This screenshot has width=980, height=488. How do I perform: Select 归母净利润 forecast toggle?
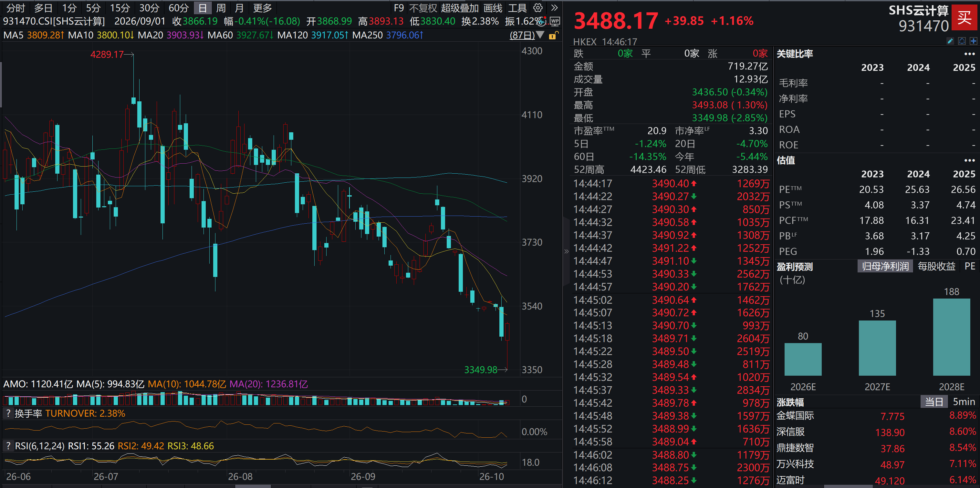pos(885,266)
